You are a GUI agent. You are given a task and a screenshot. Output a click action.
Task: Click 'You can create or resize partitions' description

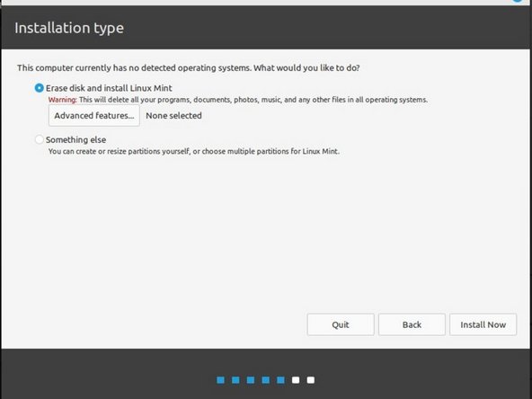(194, 151)
